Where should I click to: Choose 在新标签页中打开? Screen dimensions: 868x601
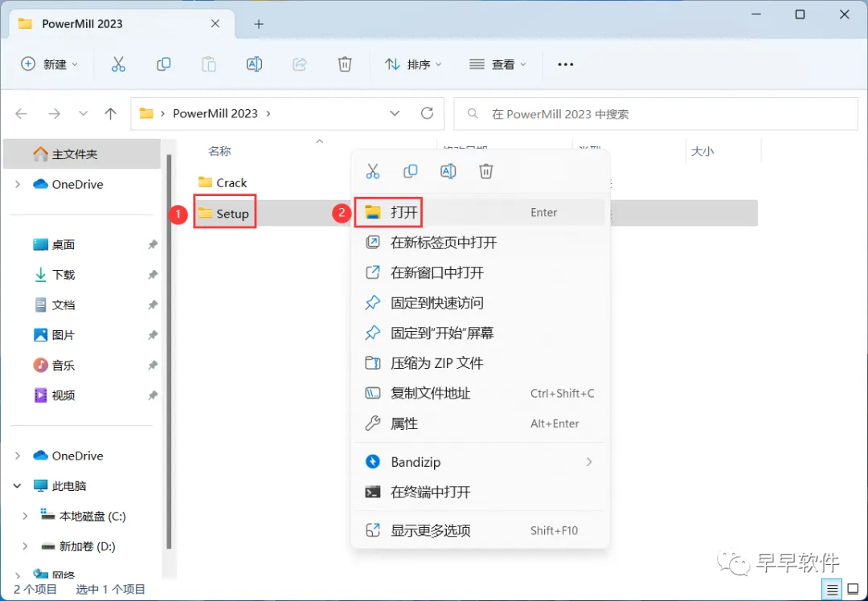pos(480,243)
